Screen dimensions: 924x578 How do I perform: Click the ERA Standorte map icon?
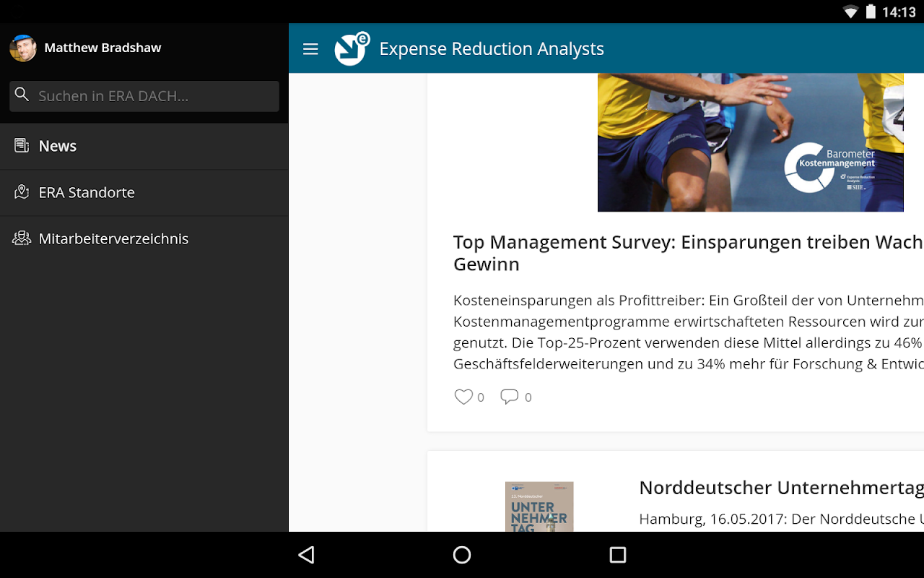22,192
